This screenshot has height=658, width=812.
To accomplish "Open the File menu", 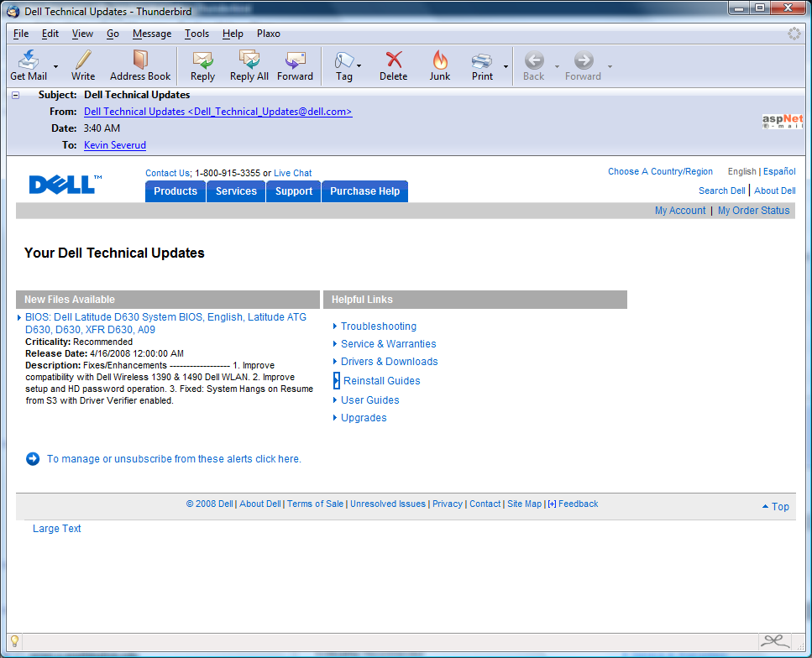I will point(21,34).
